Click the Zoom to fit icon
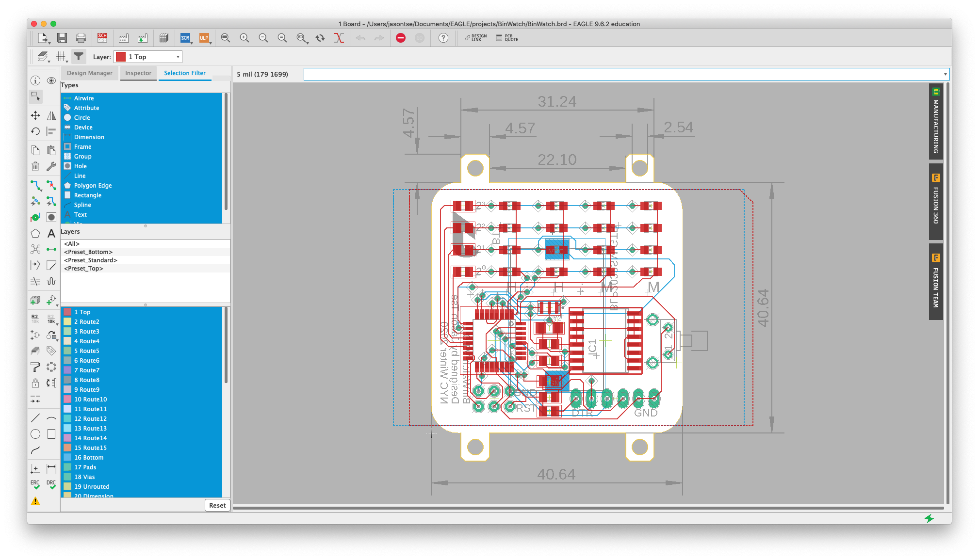The height and width of the screenshot is (560, 979). coord(226,38)
